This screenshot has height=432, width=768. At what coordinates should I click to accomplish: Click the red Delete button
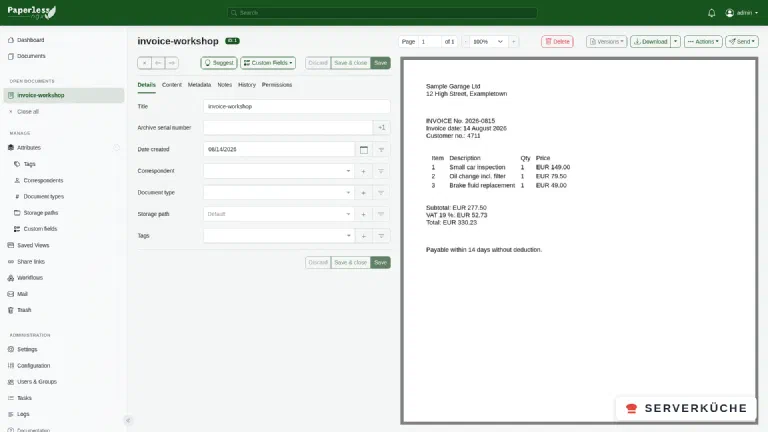pos(557,42)
